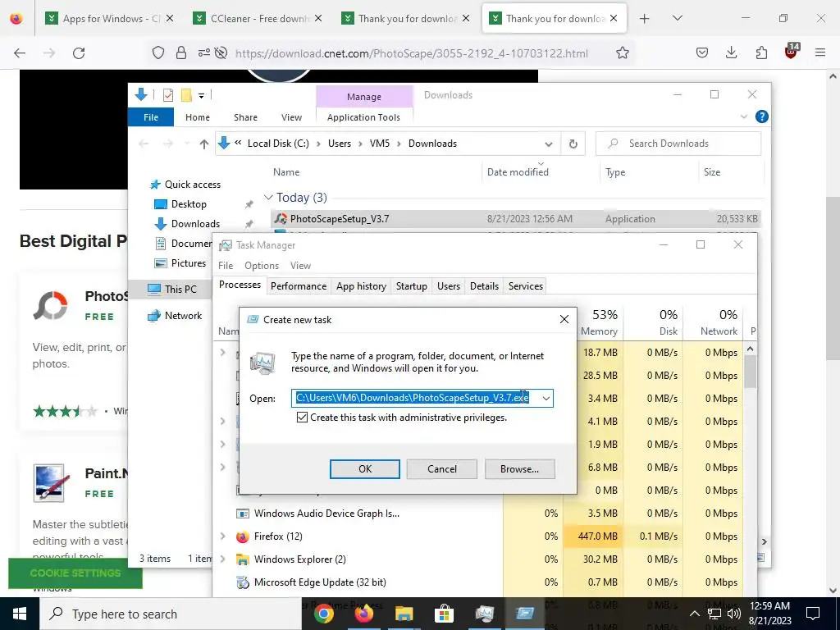Viewport: 840px width, 630px height.
Task: Sort processes by the Memory column
Action: 599,322
